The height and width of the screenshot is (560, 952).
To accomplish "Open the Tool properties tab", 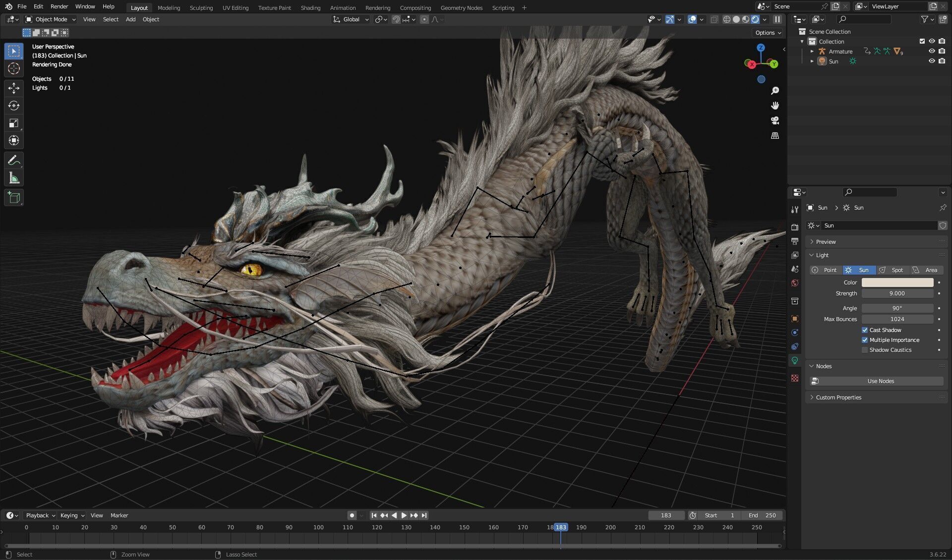I will click(x=795, y=209).
